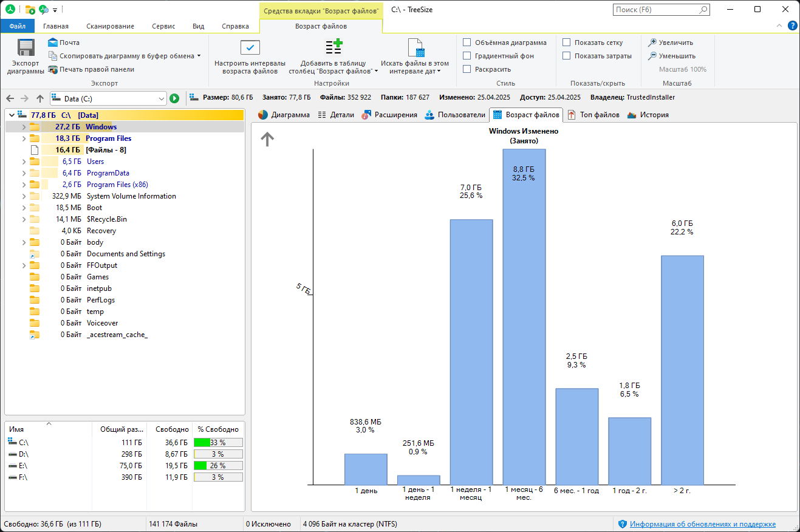Click the help question mark icon
Image resolution: width=800 pixels, height=532 pixels.
pos(792,26)
